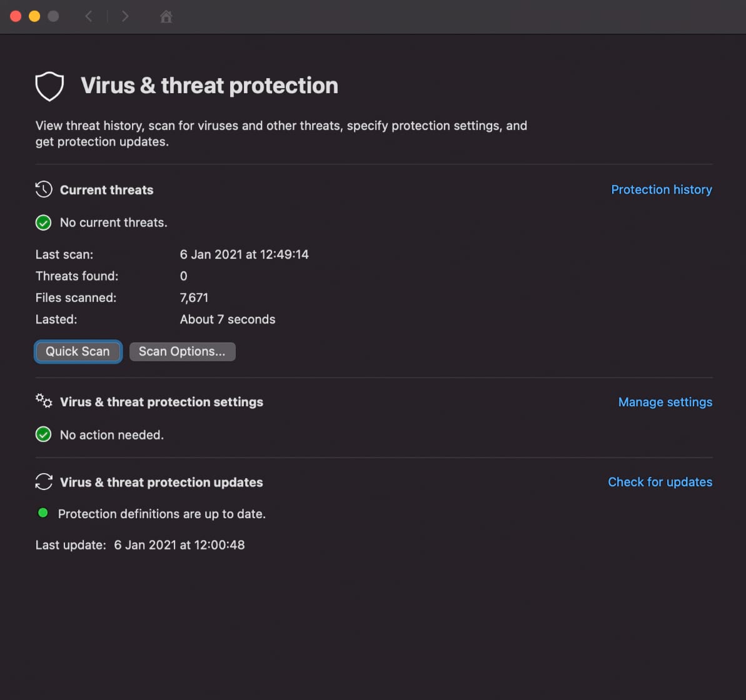Click the Virus & threat protection settings heading
This screenshot has width=746, height=700.
(x=161, y=402)
